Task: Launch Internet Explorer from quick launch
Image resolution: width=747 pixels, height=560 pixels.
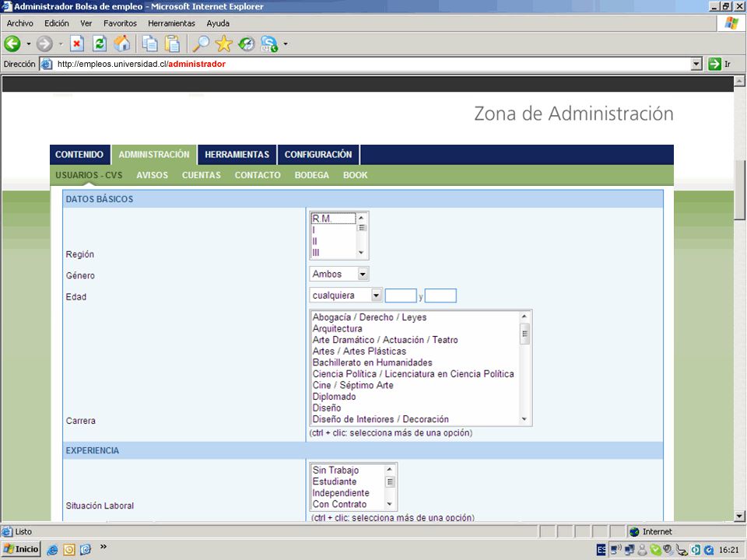Action: pos(52,550)
